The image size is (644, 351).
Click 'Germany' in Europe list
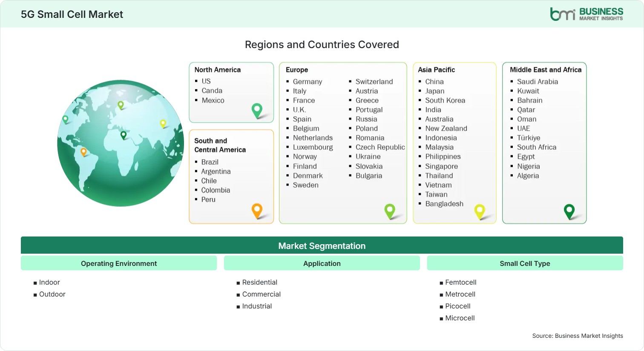308,82
